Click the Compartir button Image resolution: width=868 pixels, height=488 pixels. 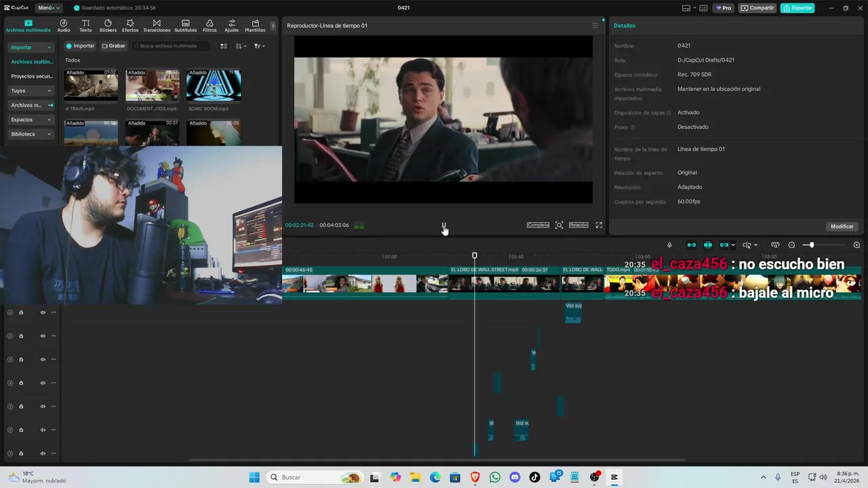758,8
